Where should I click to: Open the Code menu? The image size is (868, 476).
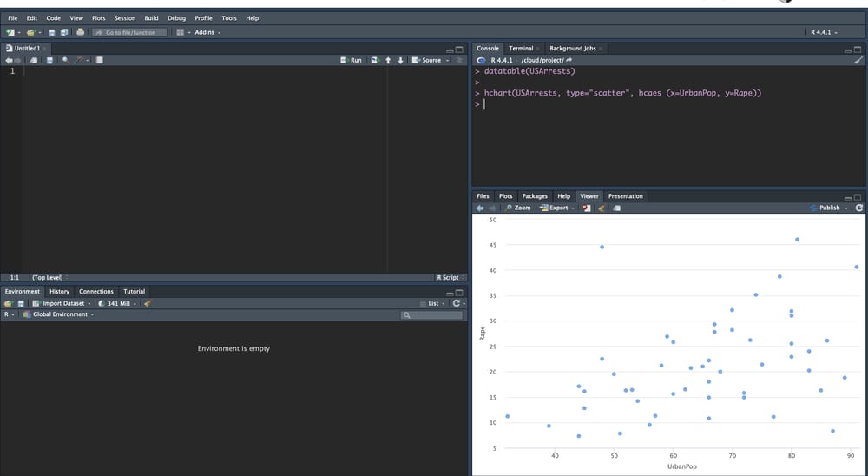[54, 18]
